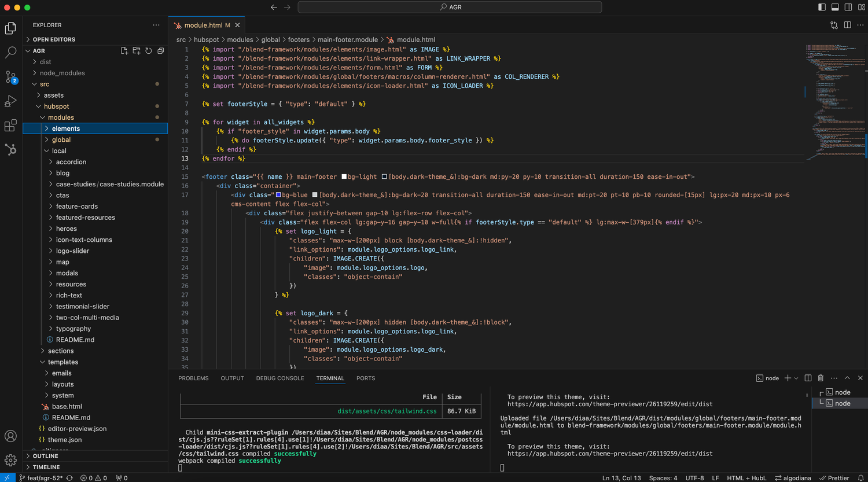The image size is (868, 482).
Task: Split the terminal using split icon
Action: [x=808, y=378]
